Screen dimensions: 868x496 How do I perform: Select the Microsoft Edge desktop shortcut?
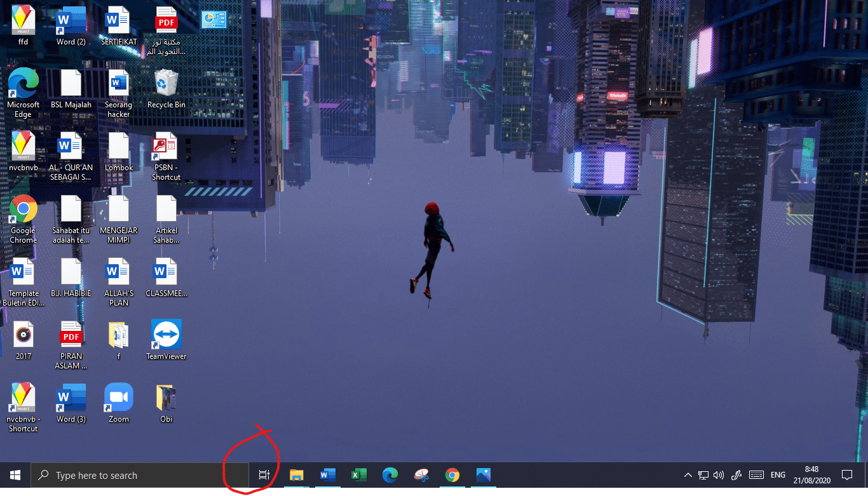click(24, 93)
